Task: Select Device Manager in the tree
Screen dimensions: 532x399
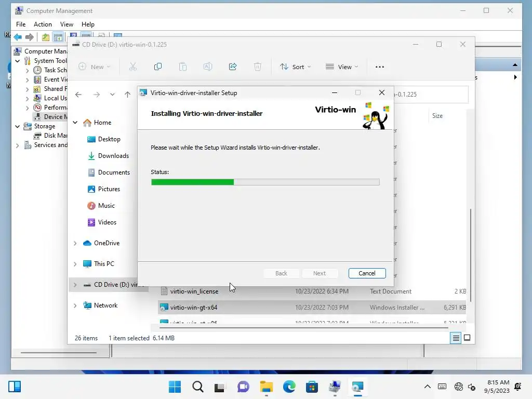Action: coord(50,117)
